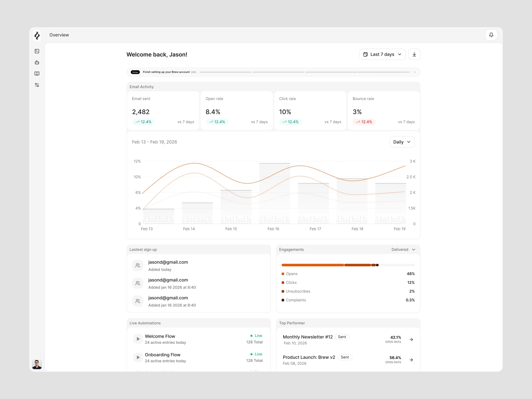Click contact icon for 'Added today' signup
532x399 pixels.
click(138, 265)
